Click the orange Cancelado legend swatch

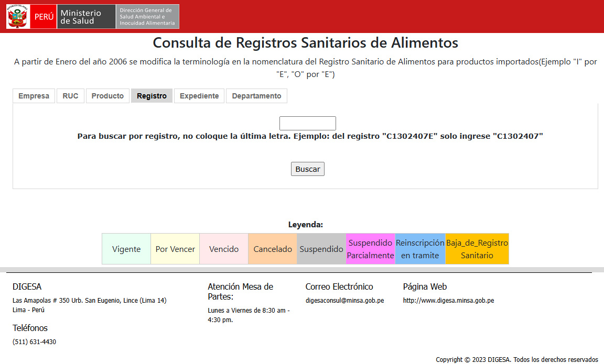pyautogui.click(x=273, y=249)
